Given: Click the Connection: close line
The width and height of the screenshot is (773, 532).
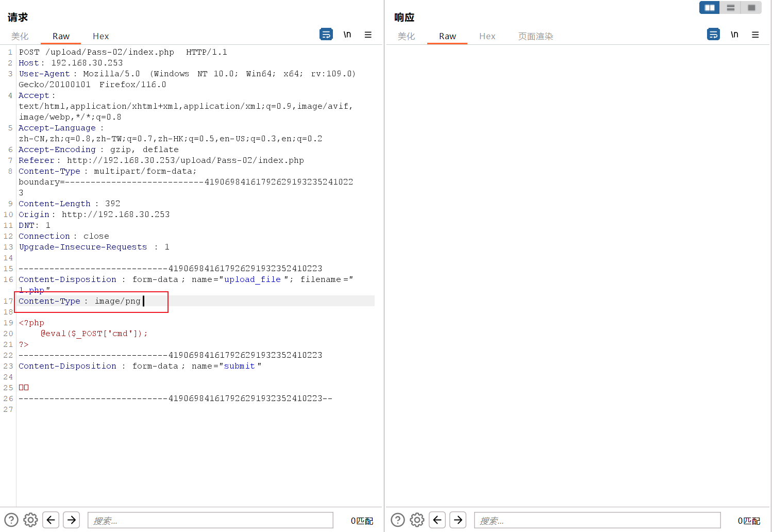Looking at the screenshot, I should click(x=64, y=236).
